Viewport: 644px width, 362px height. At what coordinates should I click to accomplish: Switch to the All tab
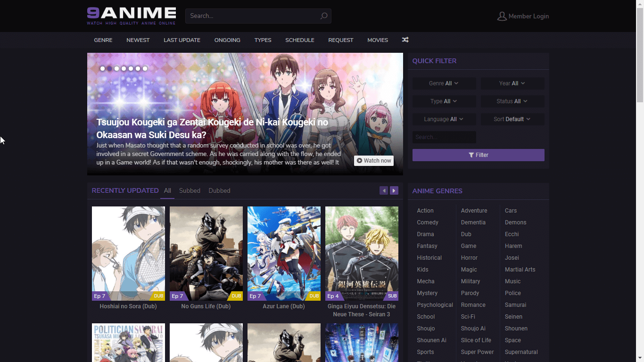click(167, 190)
